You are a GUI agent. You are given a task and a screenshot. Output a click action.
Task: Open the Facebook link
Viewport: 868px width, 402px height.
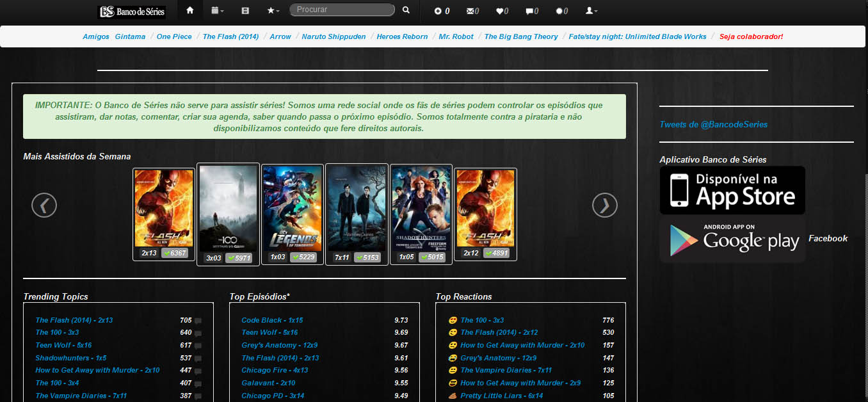click(x=828, y=238)
